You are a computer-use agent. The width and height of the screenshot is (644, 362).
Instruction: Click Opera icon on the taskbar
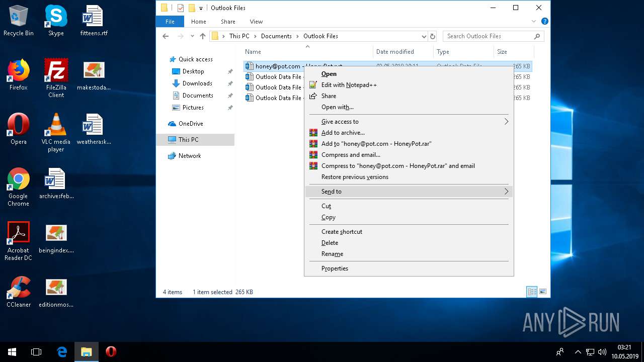(111, 352)
